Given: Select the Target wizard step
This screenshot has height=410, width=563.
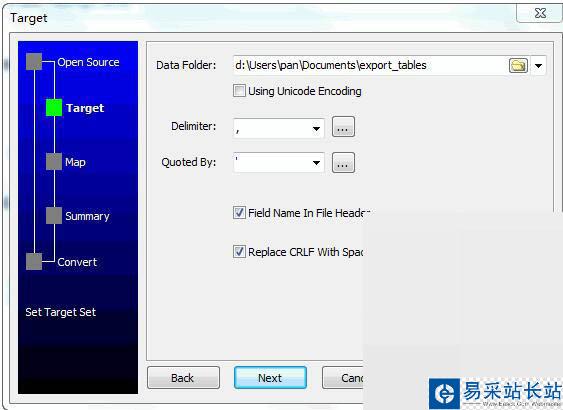Looking at the screenshot, I should tap(85, 108).
